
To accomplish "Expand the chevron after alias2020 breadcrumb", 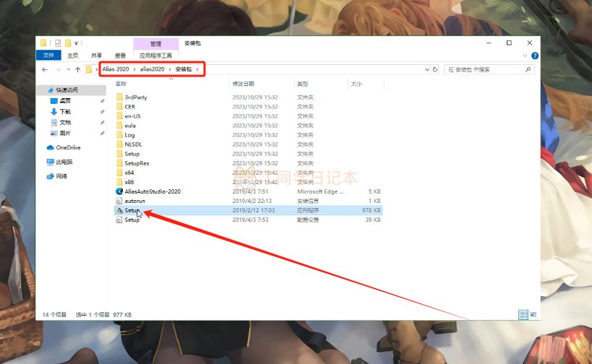I will point(170,69).
